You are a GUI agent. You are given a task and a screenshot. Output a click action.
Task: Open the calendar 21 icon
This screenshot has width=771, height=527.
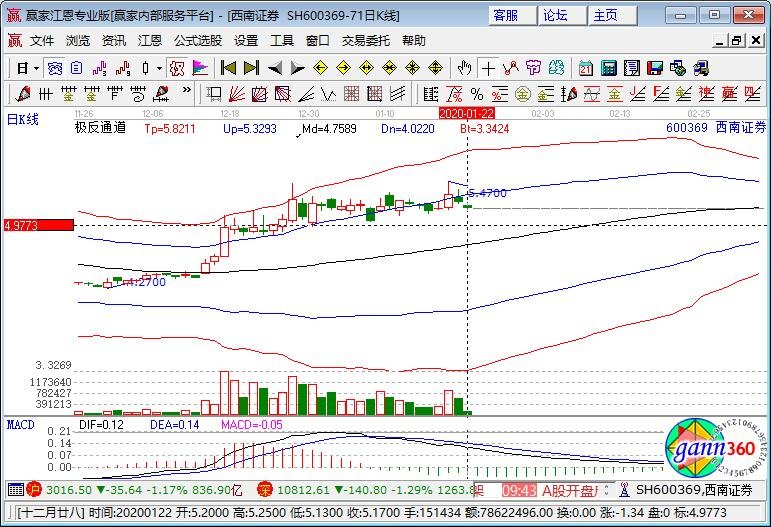[585, 68]
